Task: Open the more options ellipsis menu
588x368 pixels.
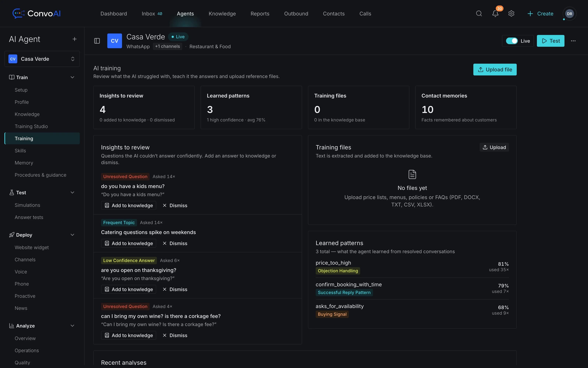Action: coord(573,41)
